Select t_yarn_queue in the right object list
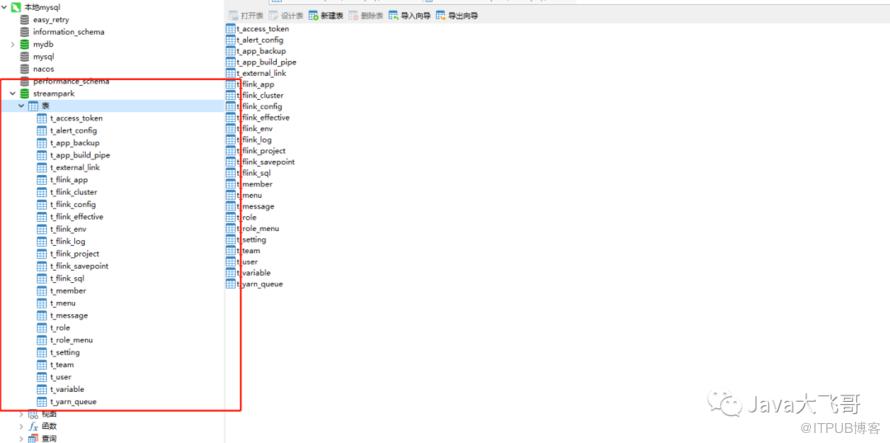Screen dimensions: 890x443 click(x=260, y=284)
